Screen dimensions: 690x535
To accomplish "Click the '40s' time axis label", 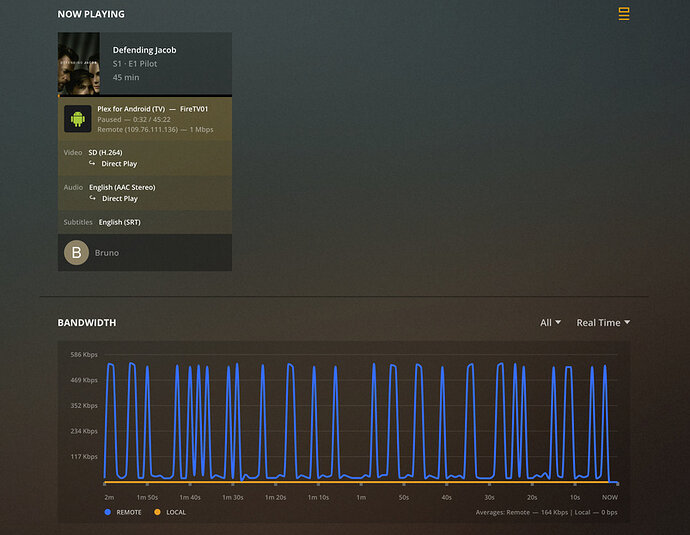I will coord(446,497).
